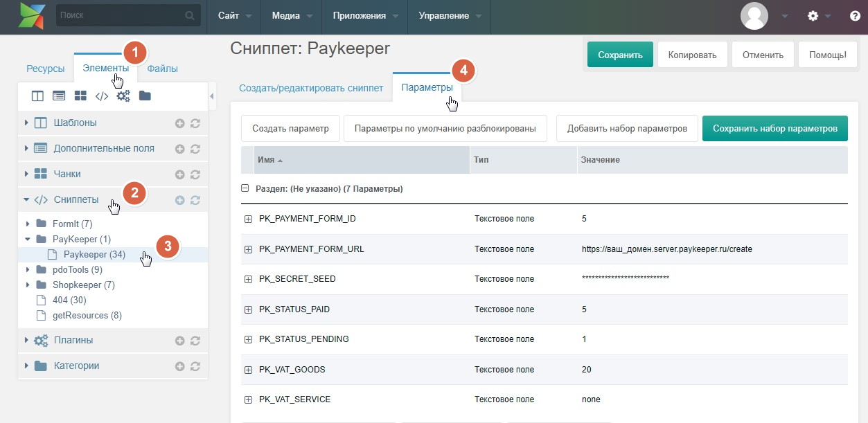Open the Медиа menu
The image size is (868, 423).
tap(292, 16)
